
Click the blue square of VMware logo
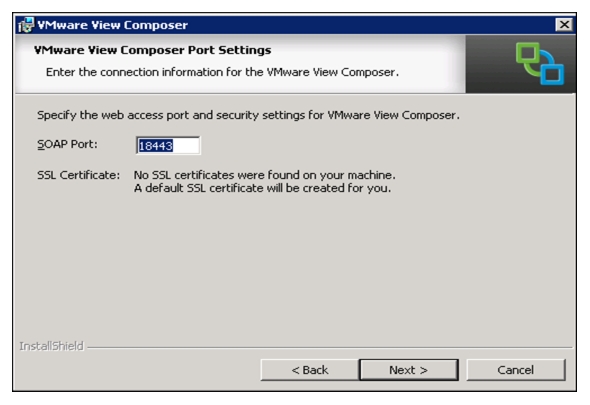click(552, 74)
